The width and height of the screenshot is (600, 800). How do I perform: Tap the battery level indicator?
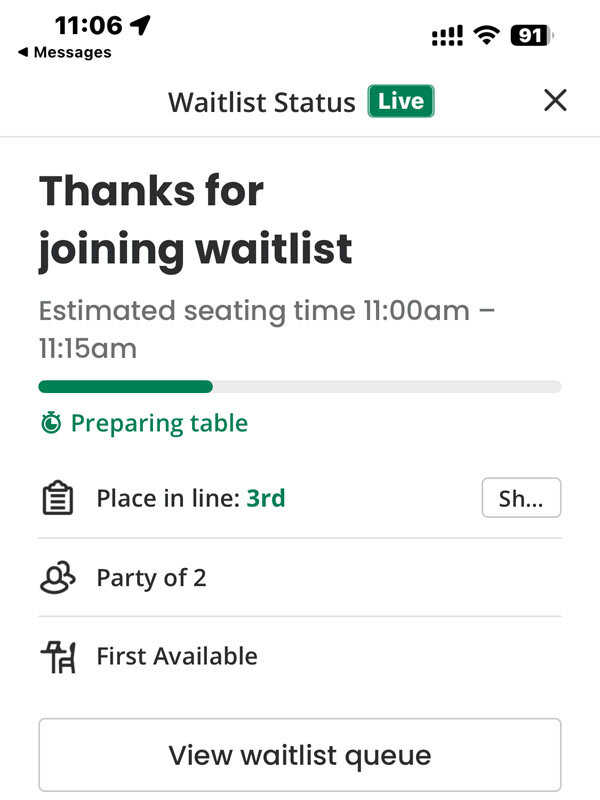click(x=532, y=36)
